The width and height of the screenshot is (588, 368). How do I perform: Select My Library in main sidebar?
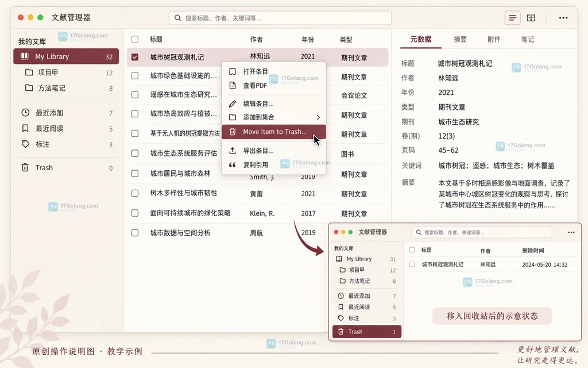66,56
